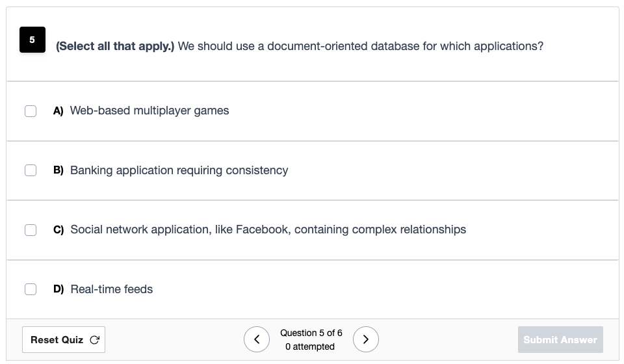Viewport: 624px width, 364px height.
Task: Check option C Social network application checkbox
Action: click(x=31, y=230)
